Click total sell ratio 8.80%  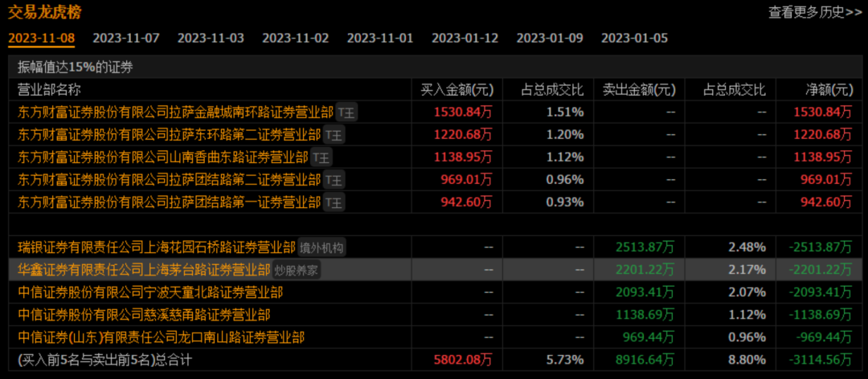[x=747, y=360]
